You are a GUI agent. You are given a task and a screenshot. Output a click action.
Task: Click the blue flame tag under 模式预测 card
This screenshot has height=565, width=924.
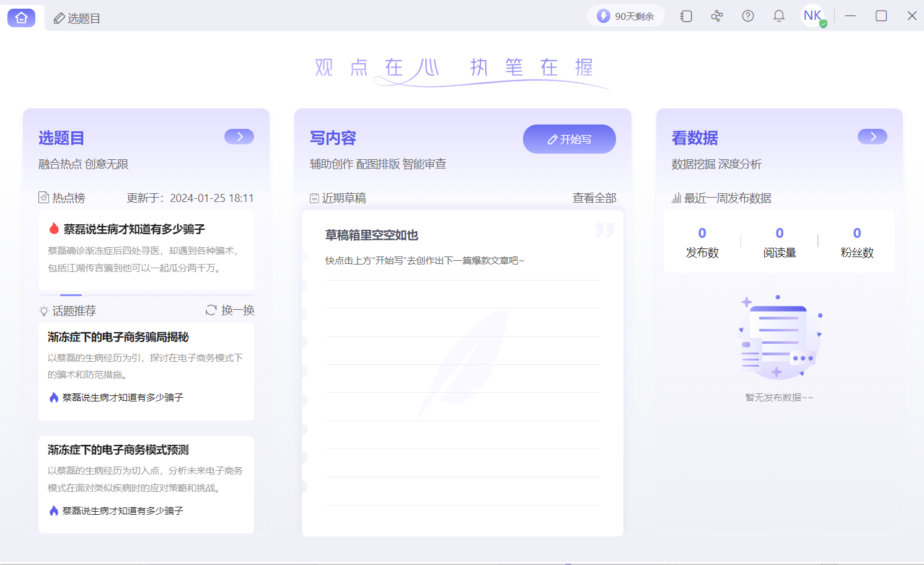pyautogui.click(x=116, y=511)
